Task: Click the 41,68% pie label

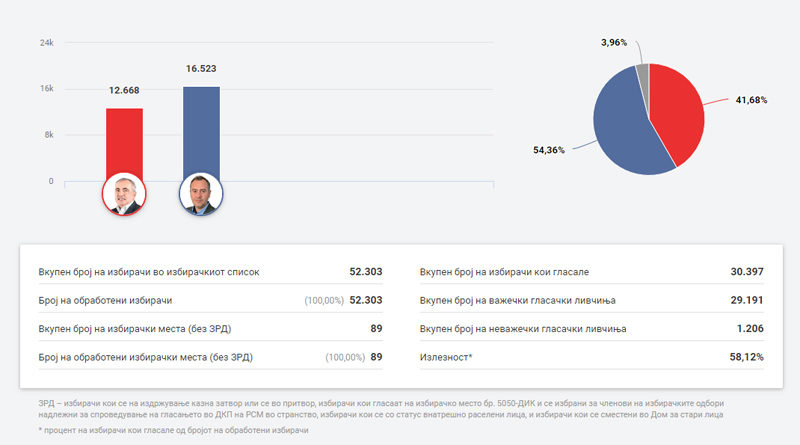Action: (x=752, y=100)
